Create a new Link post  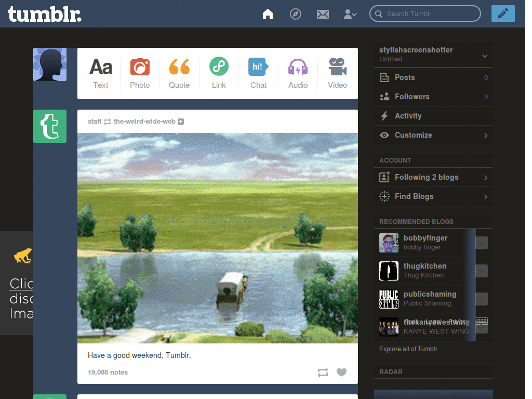tap(219, 73)
